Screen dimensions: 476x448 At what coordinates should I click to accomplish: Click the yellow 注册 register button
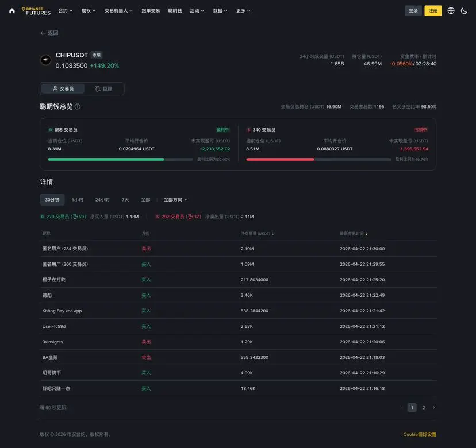[433, 10]
